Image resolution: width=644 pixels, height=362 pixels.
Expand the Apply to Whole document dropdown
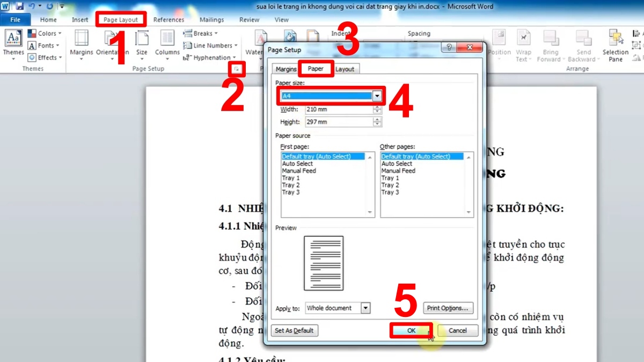365,308
